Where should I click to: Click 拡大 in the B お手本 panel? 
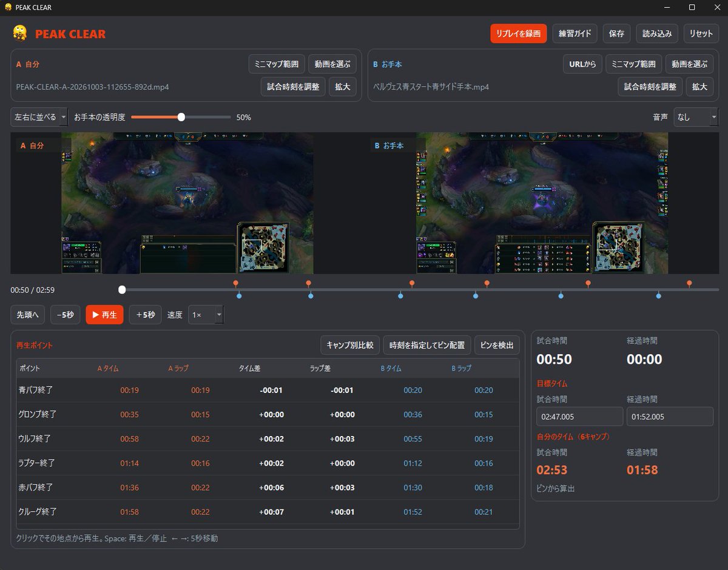click(x=699, y=87)
